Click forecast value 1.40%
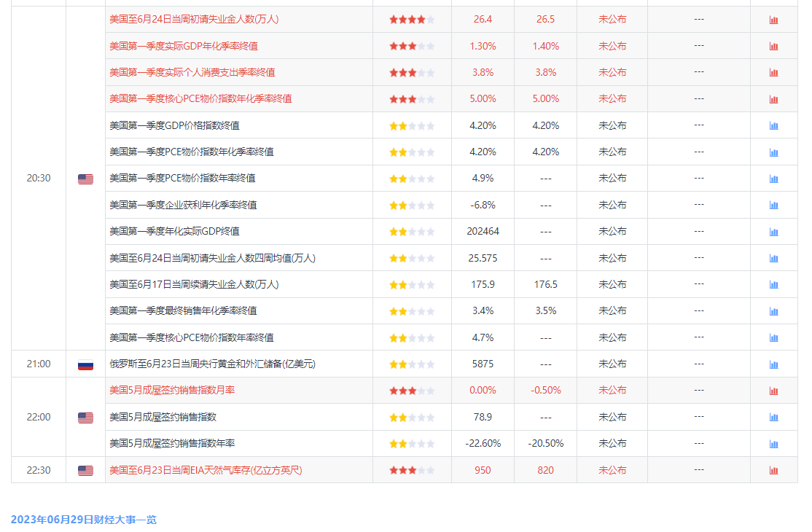The height and width of the screenshot is (532, 812). click(545, 46)
